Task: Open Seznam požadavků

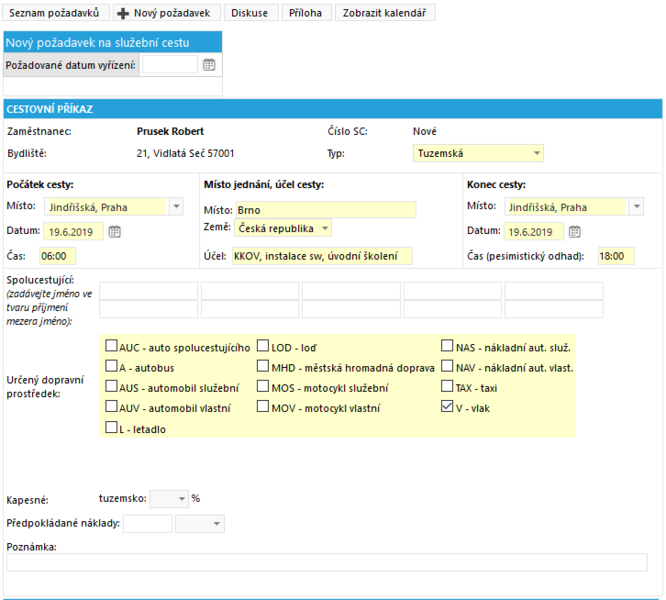Action: coord(54,13)
